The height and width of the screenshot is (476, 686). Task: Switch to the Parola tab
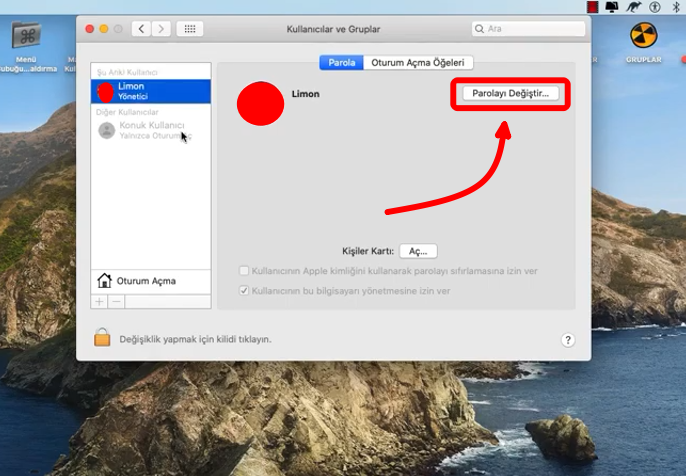341,63
